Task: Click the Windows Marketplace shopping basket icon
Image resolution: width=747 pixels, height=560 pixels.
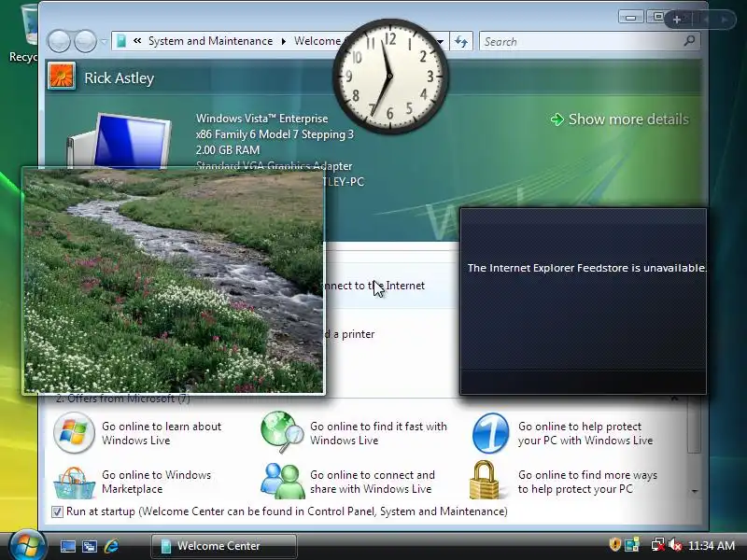Action: (75, 482)
